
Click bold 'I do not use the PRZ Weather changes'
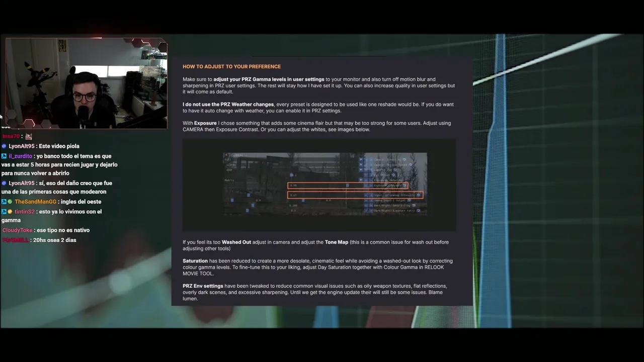228,105
